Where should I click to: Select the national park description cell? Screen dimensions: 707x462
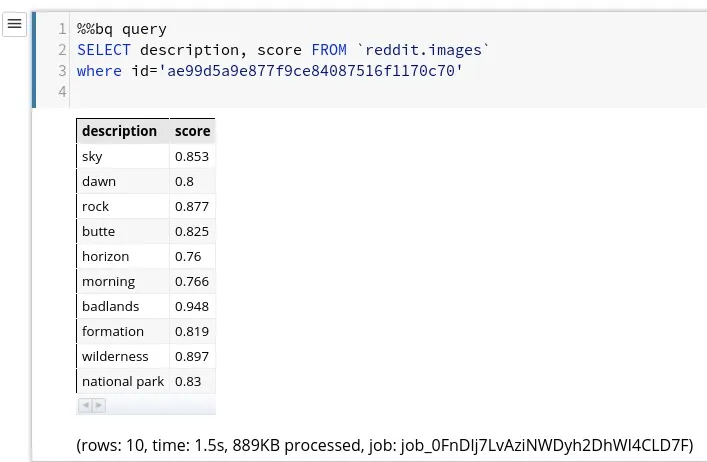coord(122,381)
